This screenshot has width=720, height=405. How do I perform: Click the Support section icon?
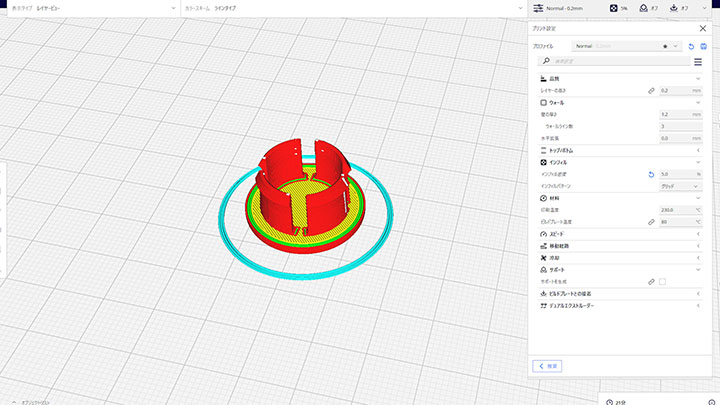544,270
